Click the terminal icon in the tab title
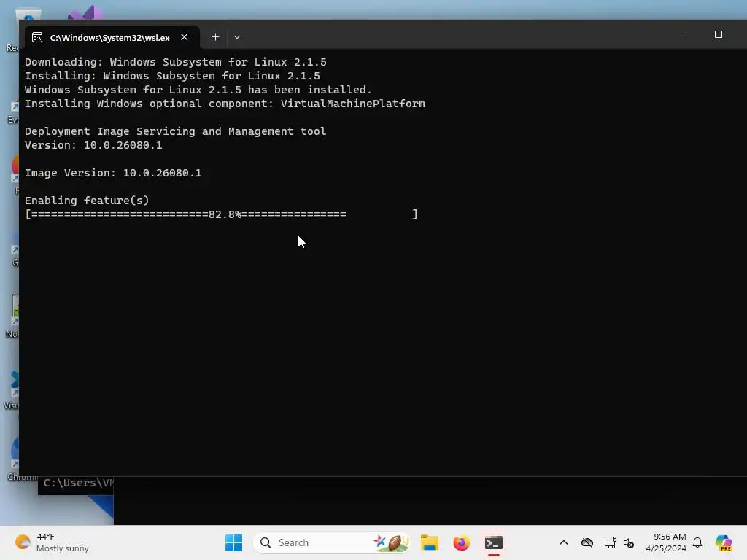 37,38
